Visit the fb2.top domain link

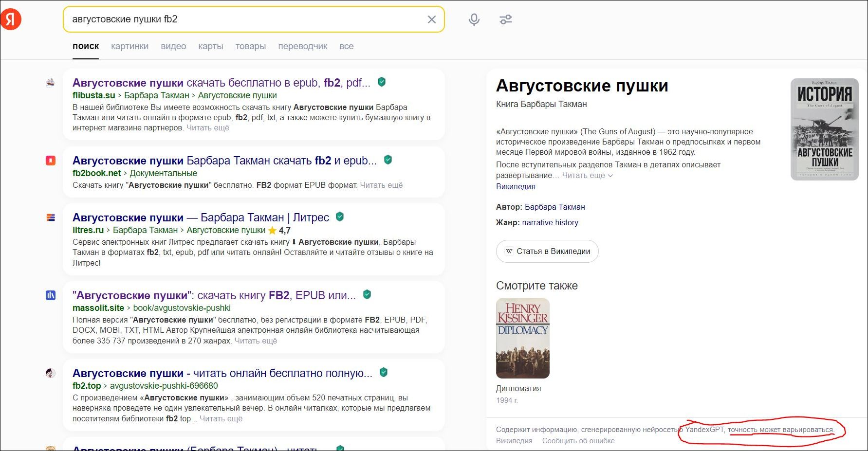tap(87, 386)
